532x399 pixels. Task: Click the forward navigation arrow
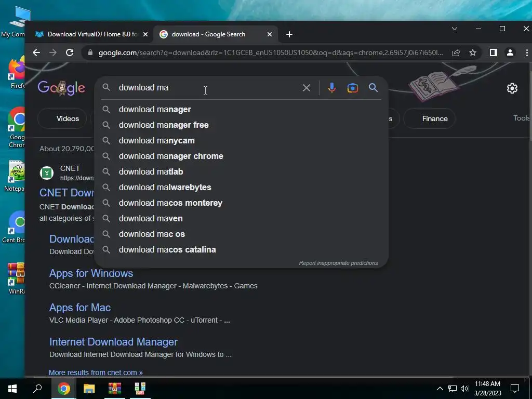53,52
